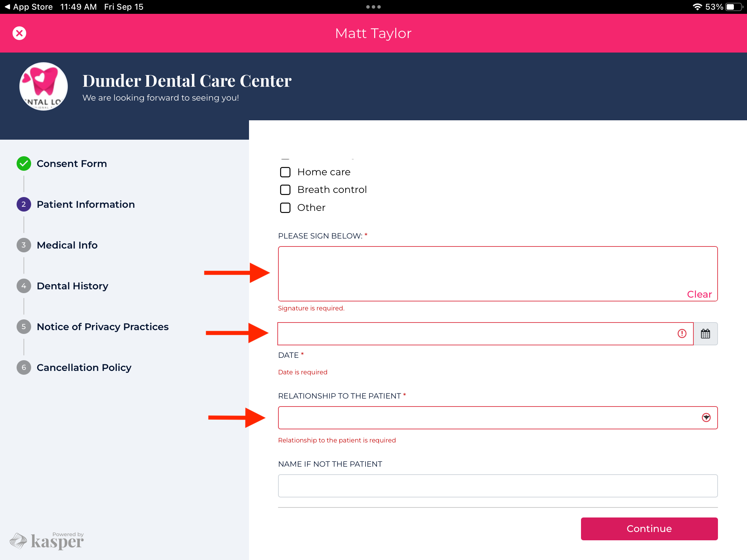
Task: Expand Relationship to the Patient dropdown
Action: 497,418
